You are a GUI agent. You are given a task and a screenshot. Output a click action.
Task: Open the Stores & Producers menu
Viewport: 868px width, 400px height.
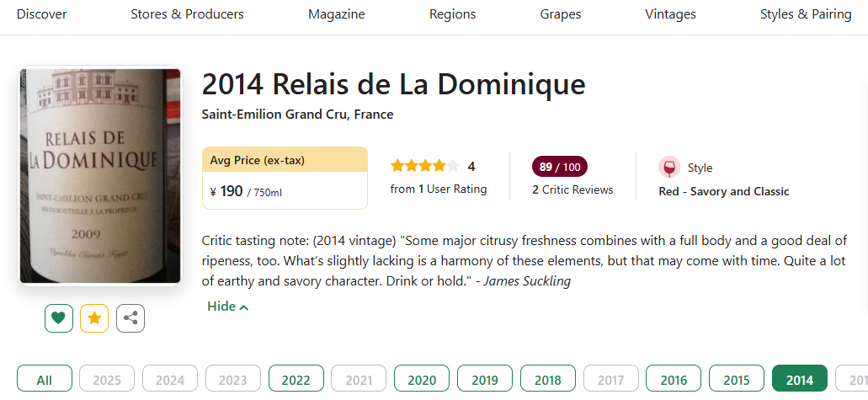187,14
